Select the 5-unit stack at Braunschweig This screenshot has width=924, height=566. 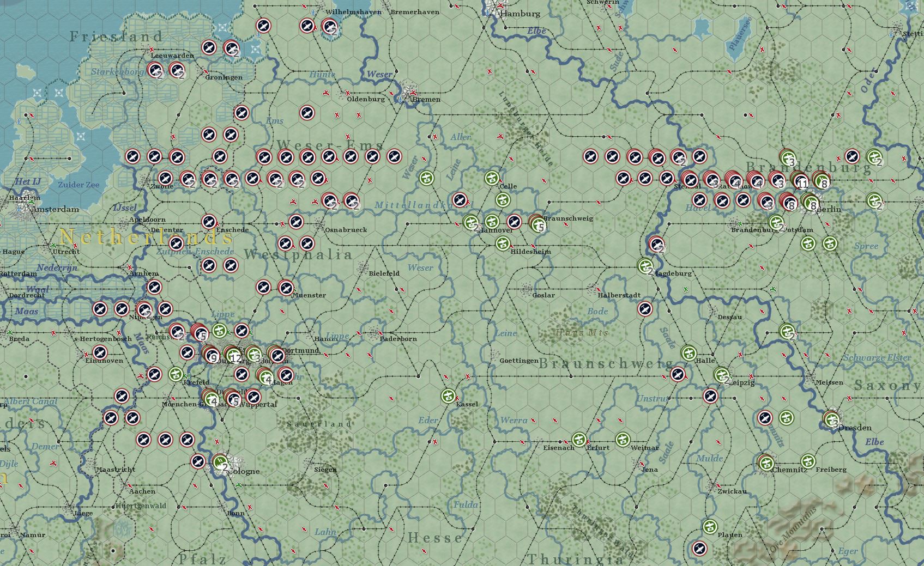click(x=537, y=222)
